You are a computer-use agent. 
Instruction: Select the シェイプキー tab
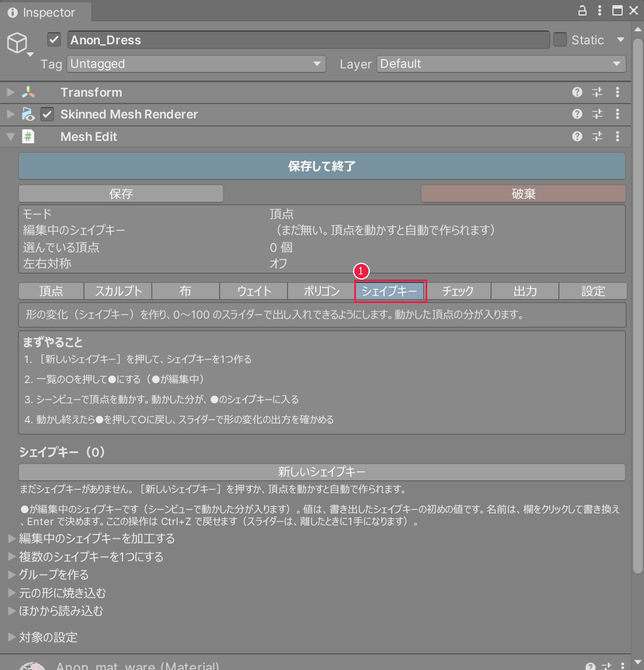tap(390, 291)
